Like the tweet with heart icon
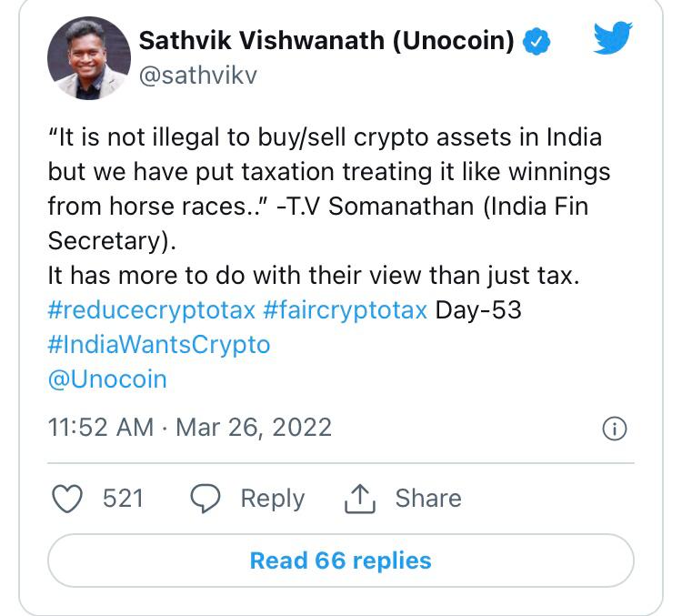 (68, 499)
